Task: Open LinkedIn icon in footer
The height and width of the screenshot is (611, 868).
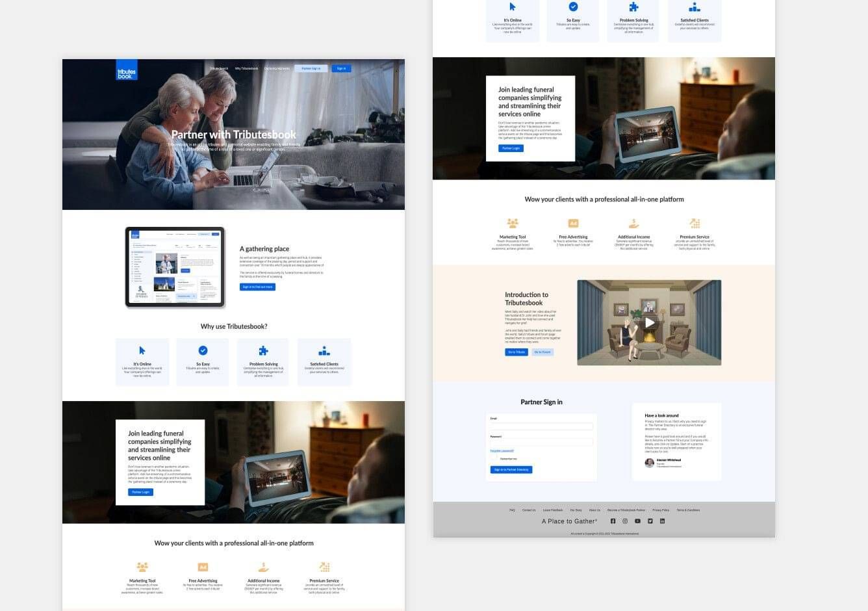Action: point(662,521)
